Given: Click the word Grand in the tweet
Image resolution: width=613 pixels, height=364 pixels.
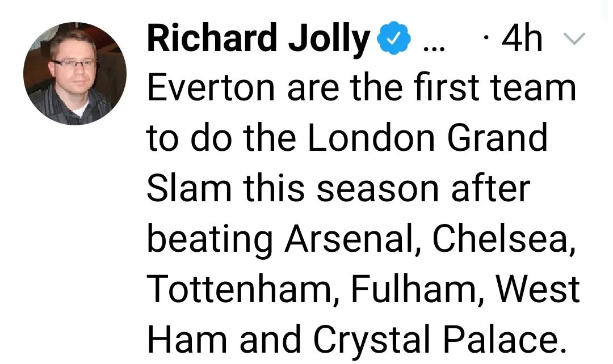Looking at the screenshot, I should click(x=498, y=139).
